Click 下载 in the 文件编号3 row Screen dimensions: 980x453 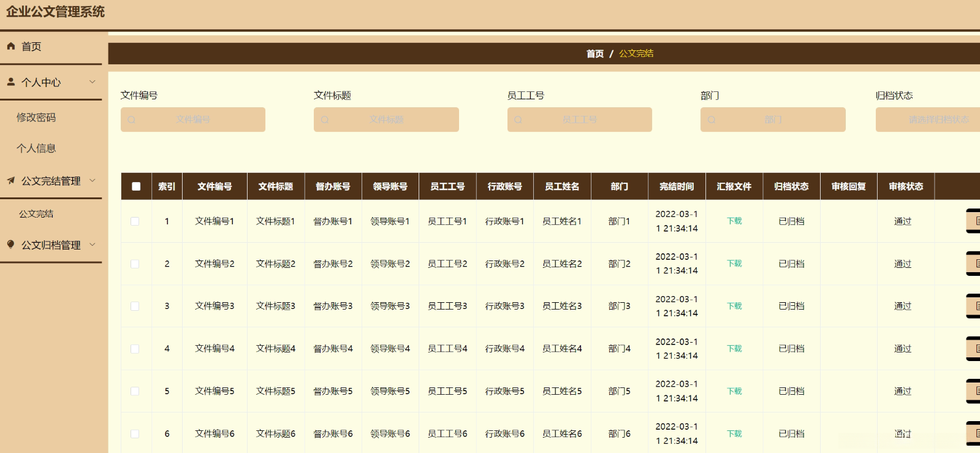(734, 306)
